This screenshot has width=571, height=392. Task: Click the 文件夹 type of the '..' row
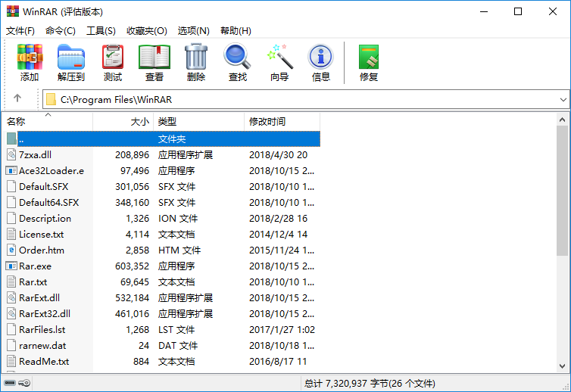point(172,139)
